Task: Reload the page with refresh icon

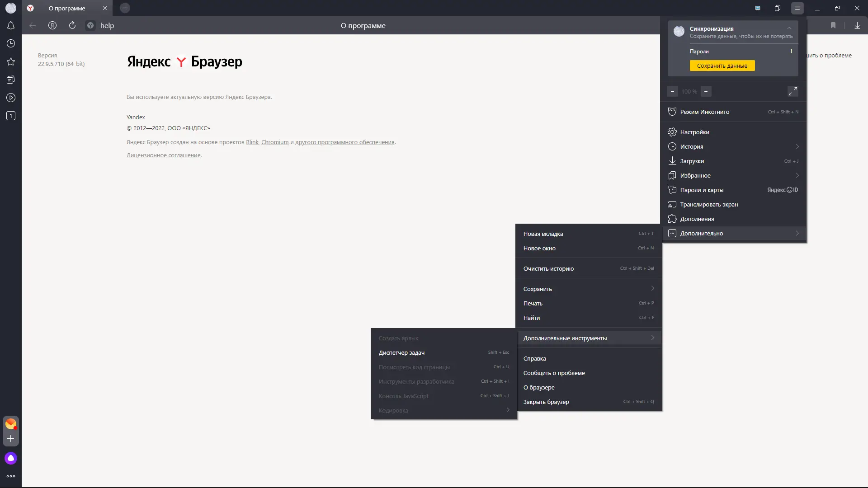Action: (72, 26)
